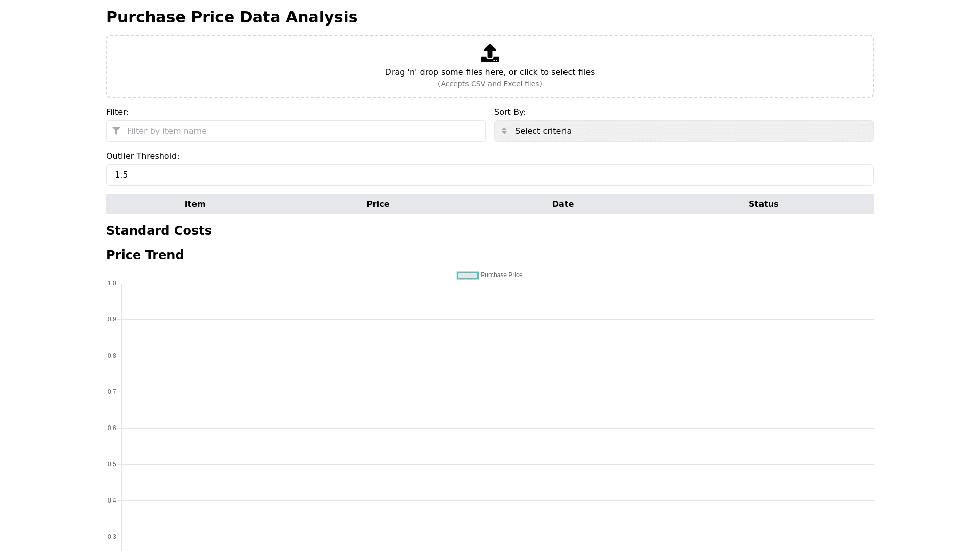The image size is (980, 551).
Task: Click the Purchase Price legend label
Action: tap(501, 275)
